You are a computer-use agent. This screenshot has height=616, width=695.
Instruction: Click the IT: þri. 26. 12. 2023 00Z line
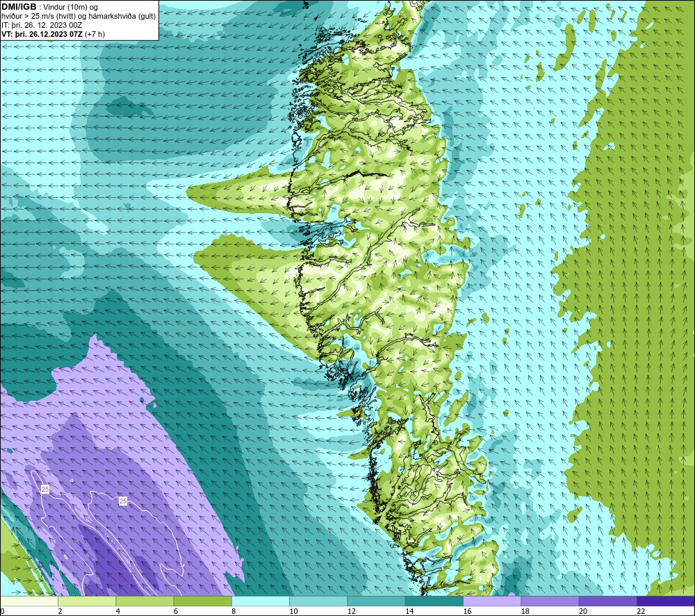(x=42, y=25)
